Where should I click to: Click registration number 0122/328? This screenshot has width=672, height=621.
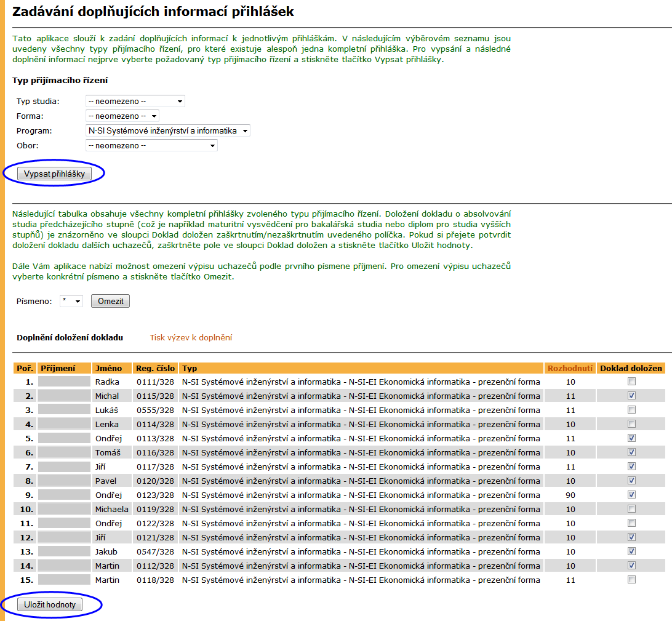coord(155,523)
